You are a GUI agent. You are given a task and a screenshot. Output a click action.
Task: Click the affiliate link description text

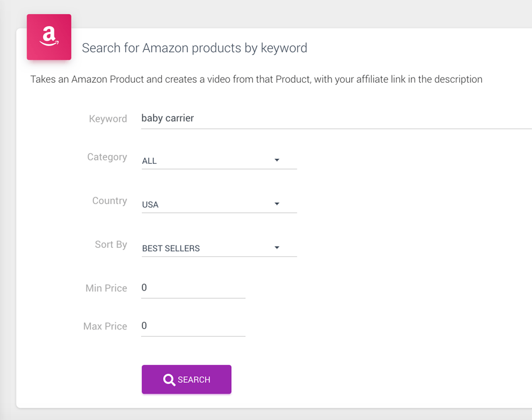point(256,79)
